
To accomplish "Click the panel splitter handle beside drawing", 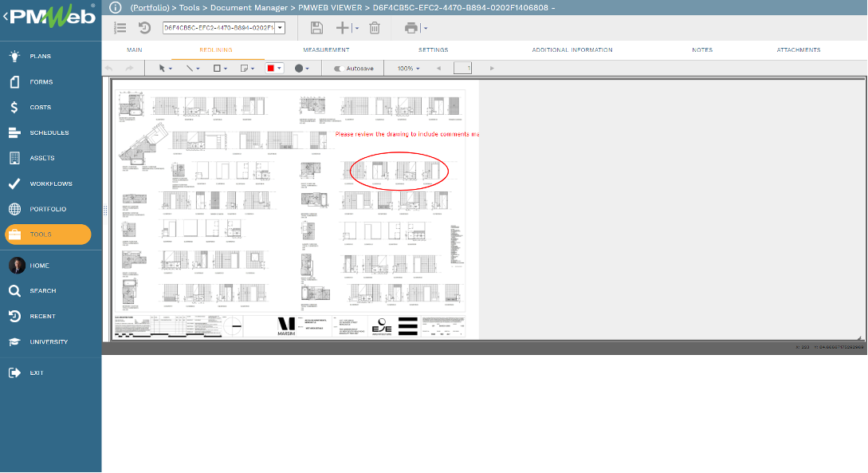I will 105,211.
